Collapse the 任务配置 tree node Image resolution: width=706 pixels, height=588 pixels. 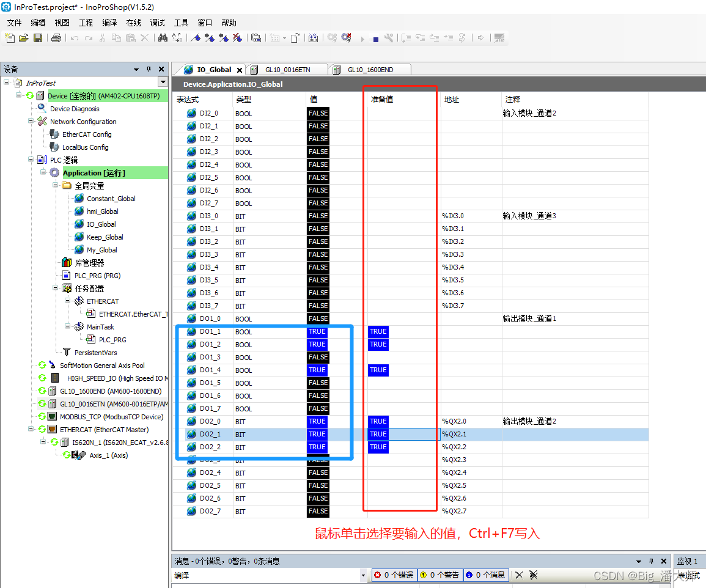point(55,288)
